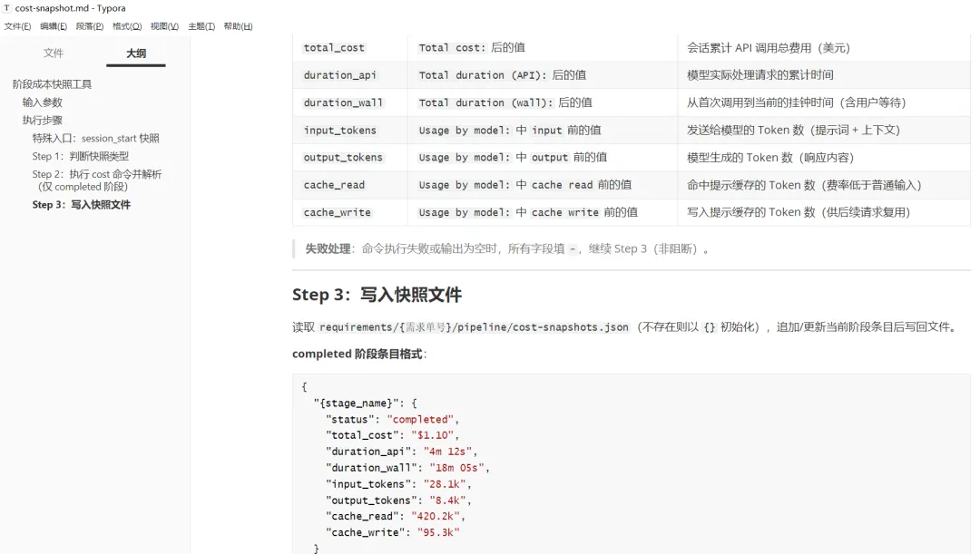
Task: Click the "cache_read": "420.2k" code line
Action: click(x=395, y=516)
